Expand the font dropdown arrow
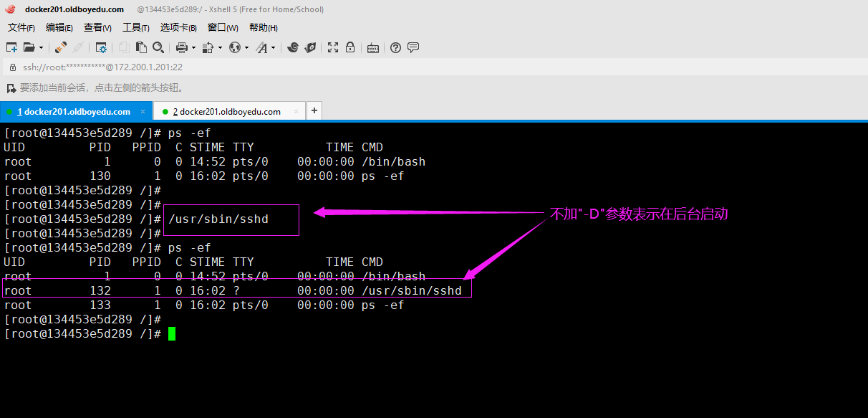 pos(274,48)
